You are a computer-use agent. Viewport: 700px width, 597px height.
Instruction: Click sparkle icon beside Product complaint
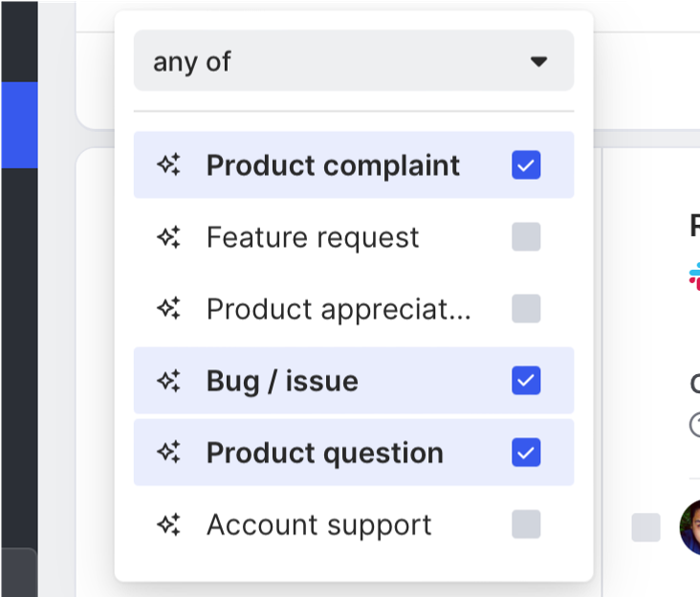coord(169,166)
